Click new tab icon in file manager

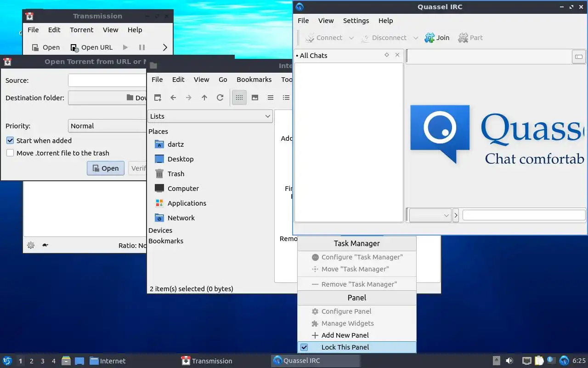158,98
